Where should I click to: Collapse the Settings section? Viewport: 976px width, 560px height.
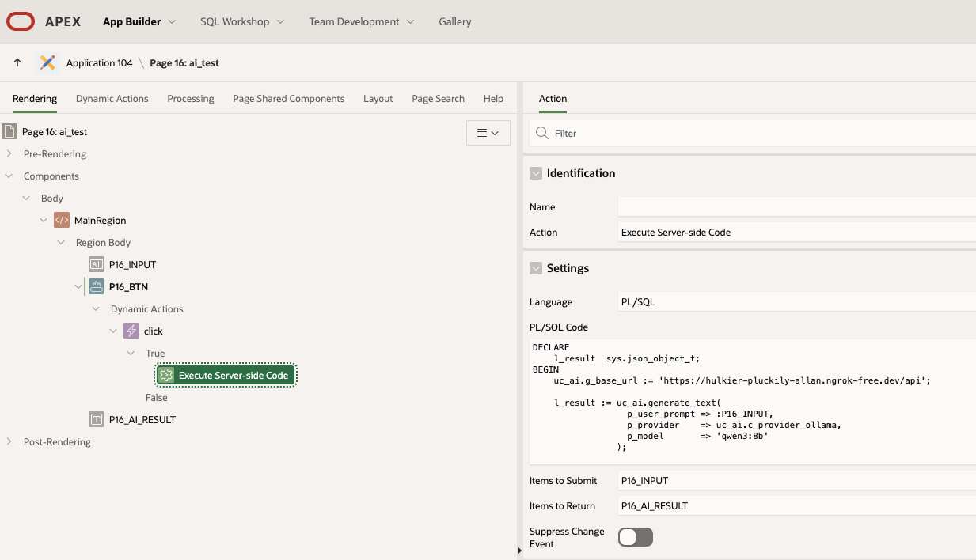tap(536, 268)
